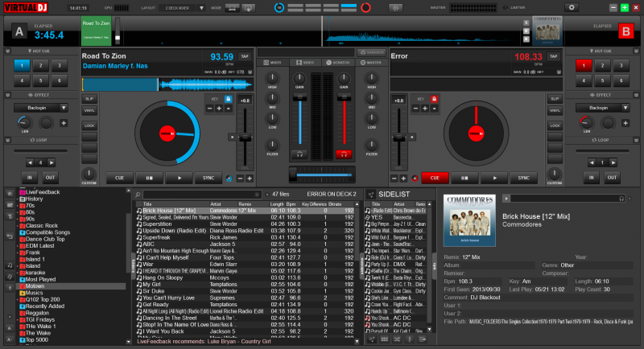The height and width of the screenshot is (349, 644).
Task: Toggle LOCK on deck A
Action: pyautogui.click(x=89, y=125)
